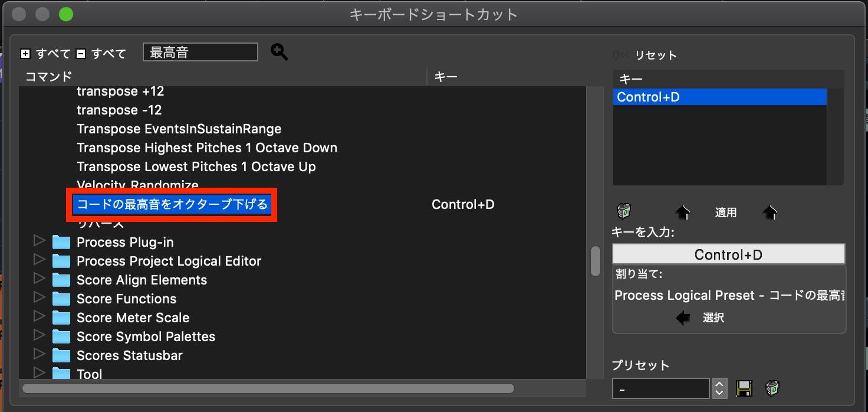868x412 pixels.
Task: Click the キーを入力 field showing Control+D
Action: coord(729,254)
